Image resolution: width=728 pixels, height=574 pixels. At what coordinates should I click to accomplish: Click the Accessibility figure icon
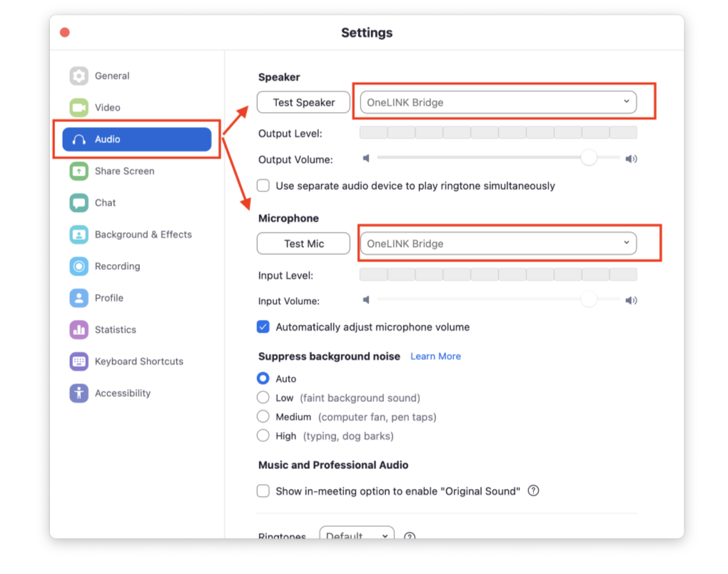pos(79,393)
